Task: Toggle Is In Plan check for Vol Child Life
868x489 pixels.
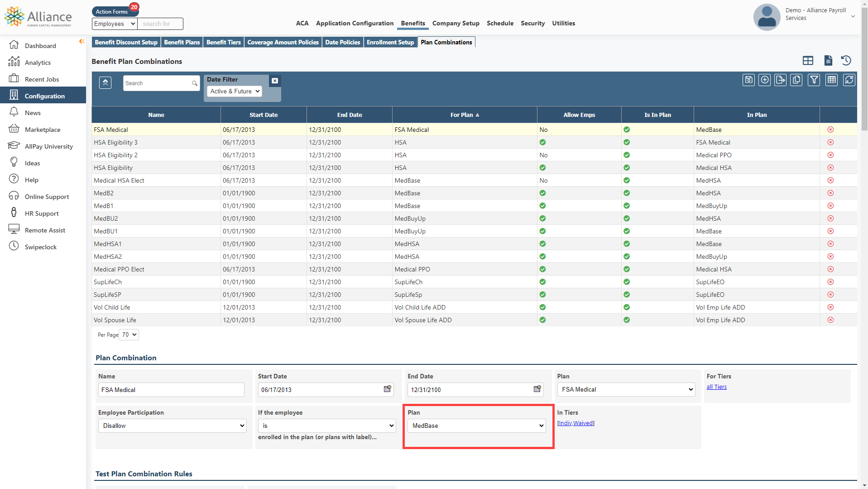Action: pyautogui.click(x=627, y=307)
